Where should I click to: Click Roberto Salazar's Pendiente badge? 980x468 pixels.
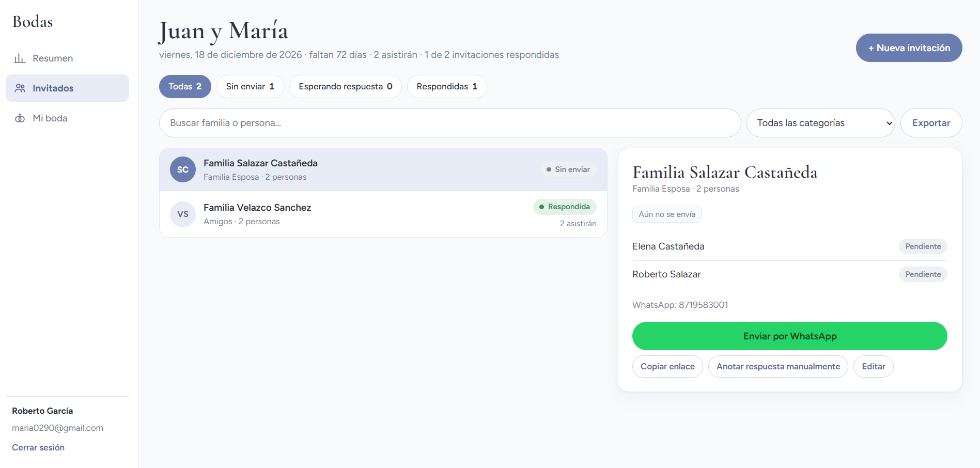(x=923, y=274)
